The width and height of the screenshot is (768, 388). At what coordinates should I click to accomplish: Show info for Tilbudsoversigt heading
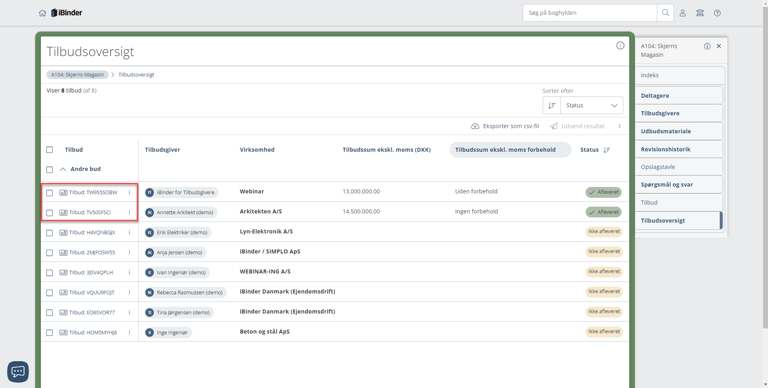620,46
